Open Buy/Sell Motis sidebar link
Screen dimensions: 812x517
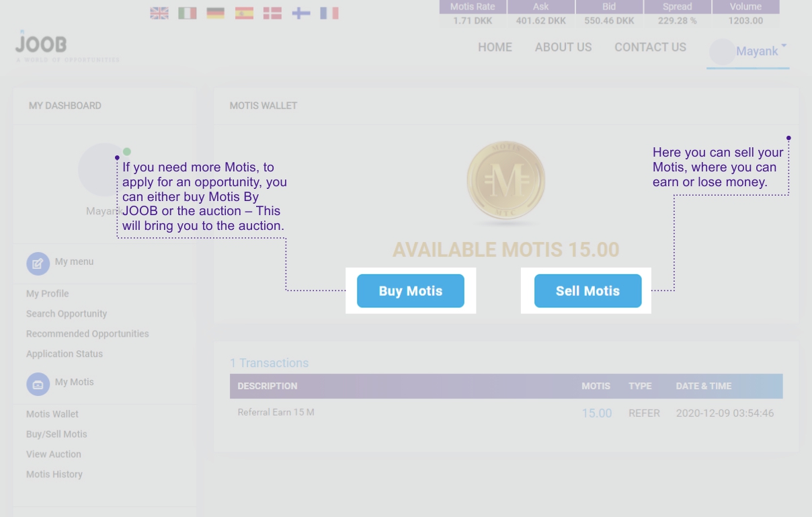pyautogui.click(x=56, y=434)
